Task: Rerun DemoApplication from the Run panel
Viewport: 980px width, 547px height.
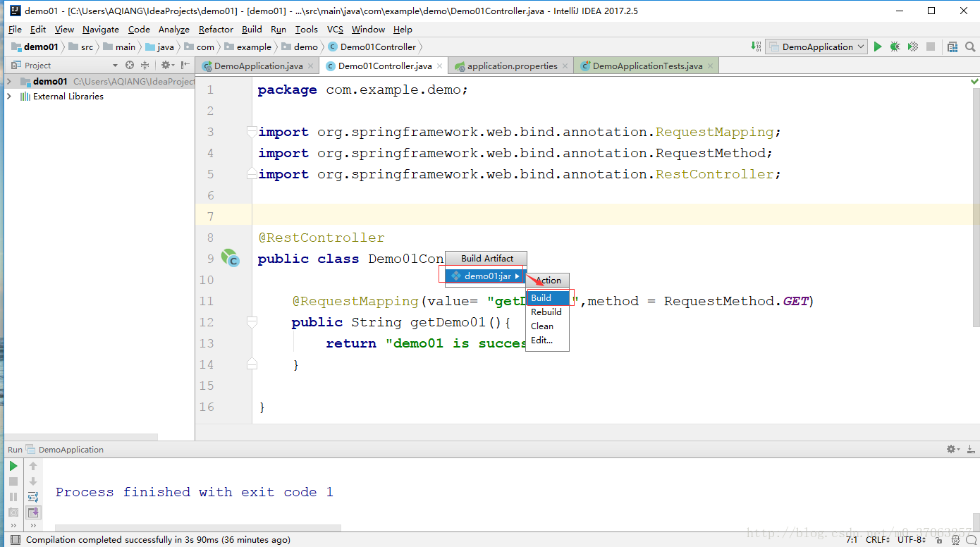Action: tap(13, 466)
